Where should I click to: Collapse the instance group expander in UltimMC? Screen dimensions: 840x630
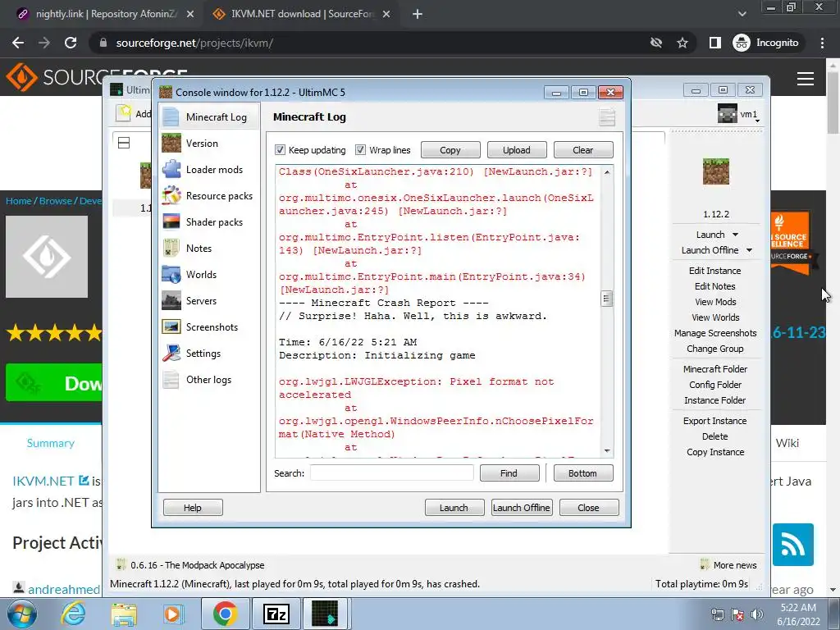124,143
